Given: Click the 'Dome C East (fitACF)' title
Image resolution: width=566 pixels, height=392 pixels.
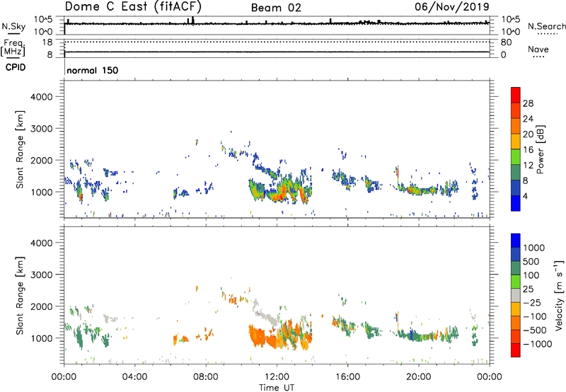Looking at the screenshot, I should click(x=133, y=6).
